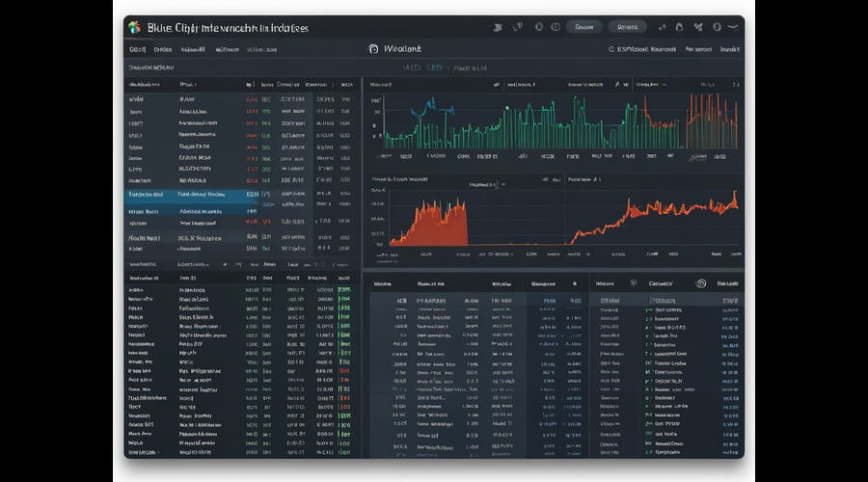Click the shield icon in the header toolbar

(x=518, y=27)
